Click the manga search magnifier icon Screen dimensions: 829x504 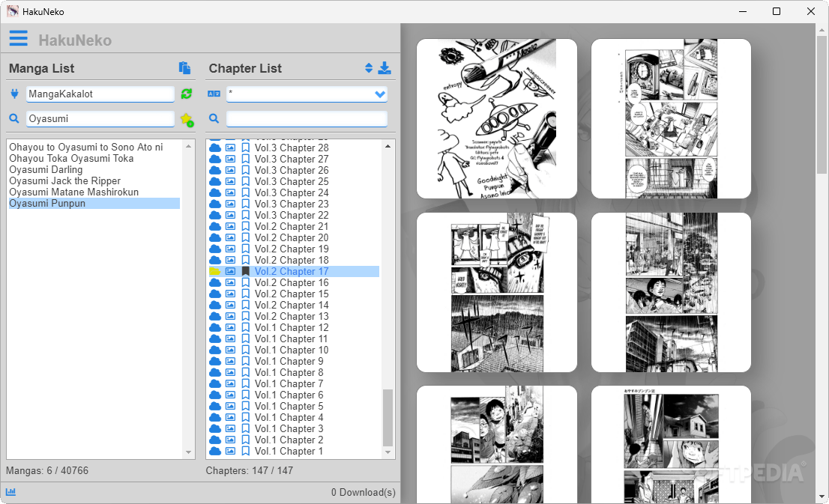tap(14, 118)
